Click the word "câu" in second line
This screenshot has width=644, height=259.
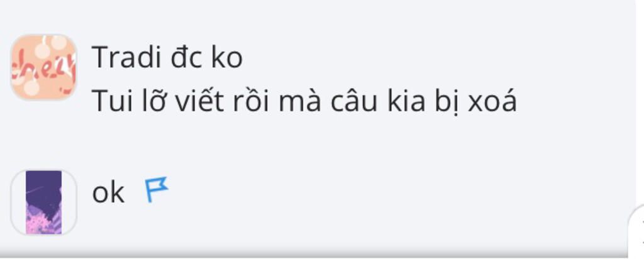point(353,101)
